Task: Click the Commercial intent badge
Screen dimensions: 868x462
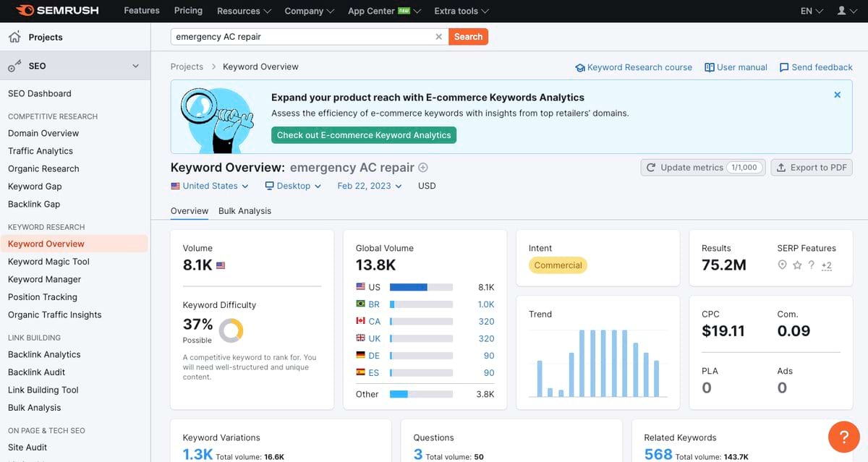Action: (558, 265)
